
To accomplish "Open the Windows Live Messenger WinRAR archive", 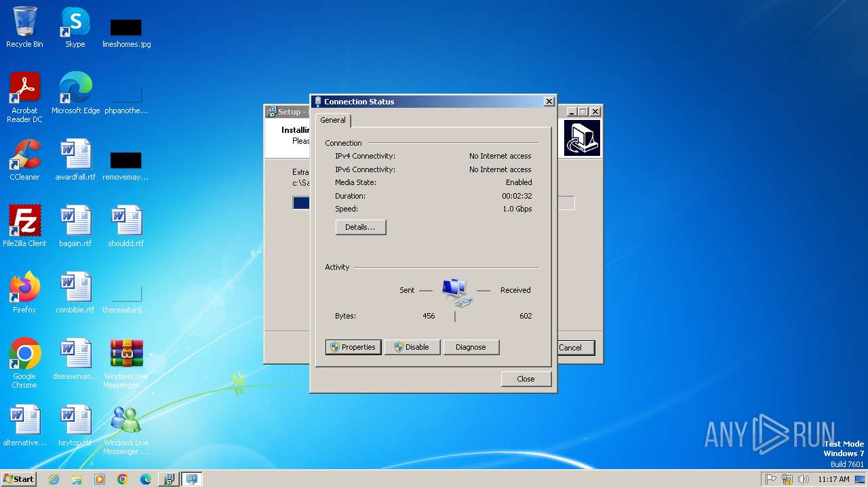I will (126, 363).
